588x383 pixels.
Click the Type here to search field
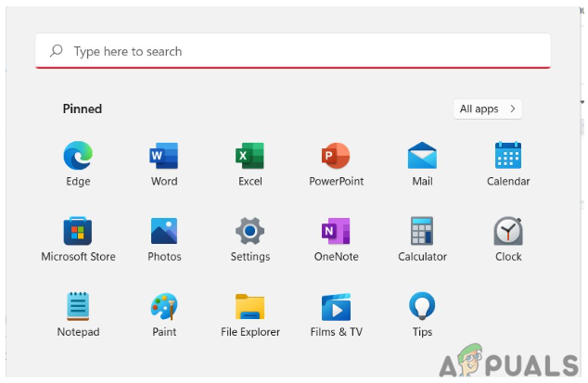click(293, 51)
